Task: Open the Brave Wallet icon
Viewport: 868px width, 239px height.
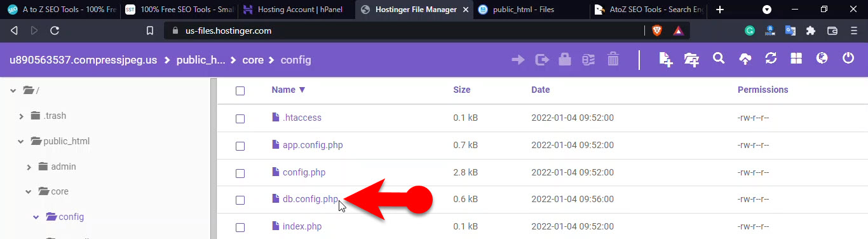Action: [832, 31]
